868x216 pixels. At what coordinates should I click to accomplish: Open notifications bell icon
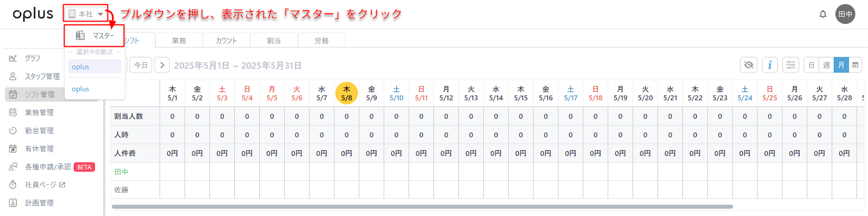tap(823, 14)
